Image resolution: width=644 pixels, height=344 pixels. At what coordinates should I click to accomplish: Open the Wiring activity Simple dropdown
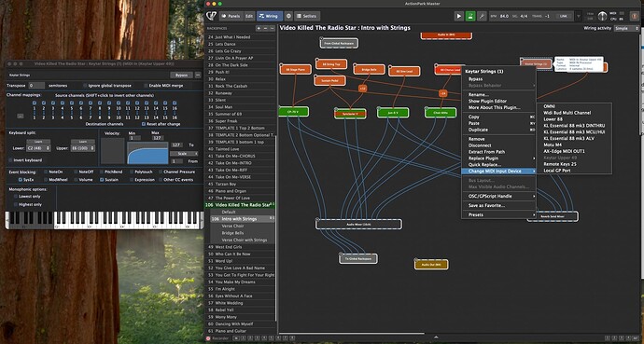tap(627, 28)
